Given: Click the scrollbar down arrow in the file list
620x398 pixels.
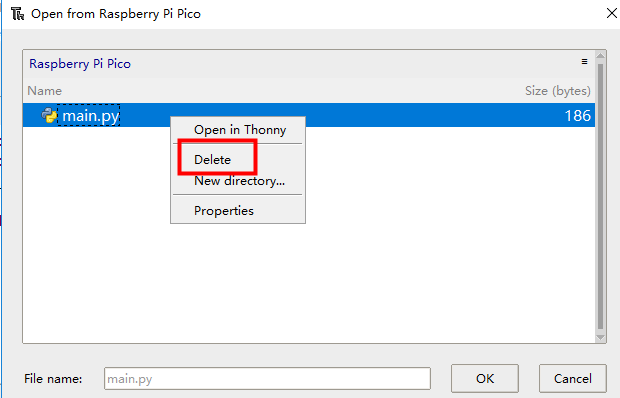Looking at the screenshot, I should coord(600,338).
